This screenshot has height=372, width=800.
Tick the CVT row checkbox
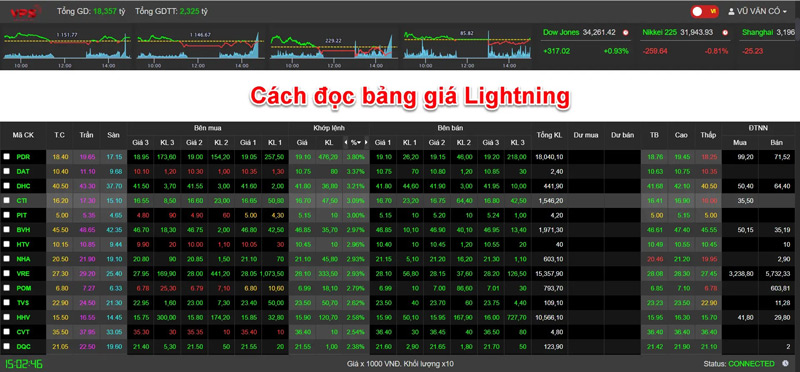click(x=7, y=332)
